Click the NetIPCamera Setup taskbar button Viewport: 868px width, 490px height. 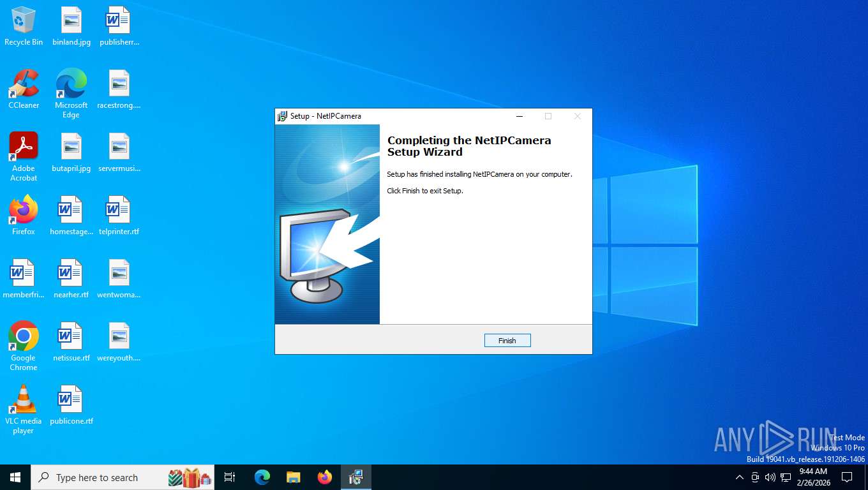(x=356, y=477)
